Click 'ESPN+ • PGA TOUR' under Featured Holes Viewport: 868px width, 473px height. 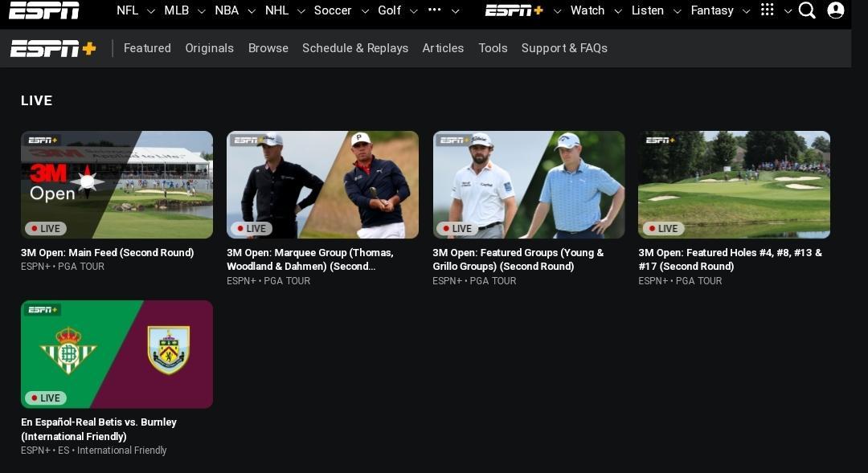[681, 281]
